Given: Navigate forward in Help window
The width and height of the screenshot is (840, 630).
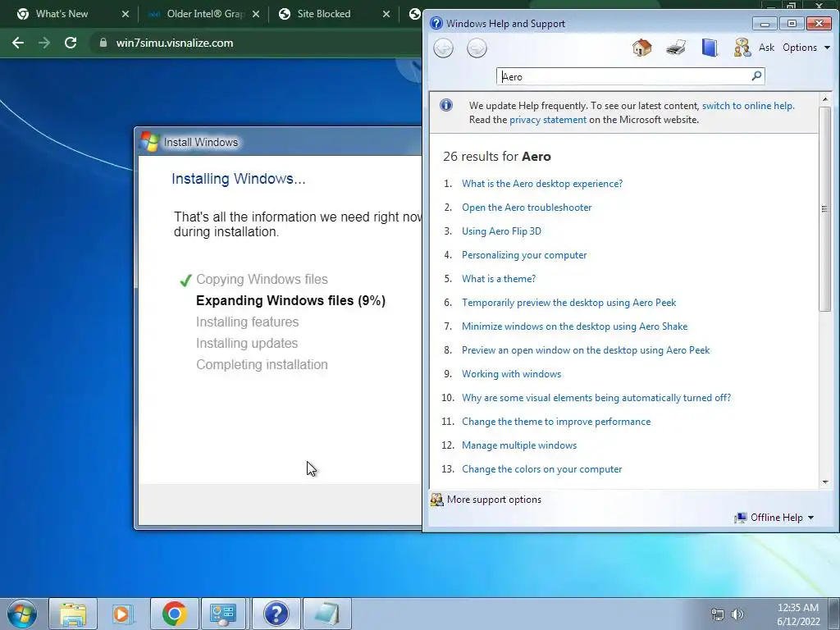Looking at the screenshot, I should point(477,48).
